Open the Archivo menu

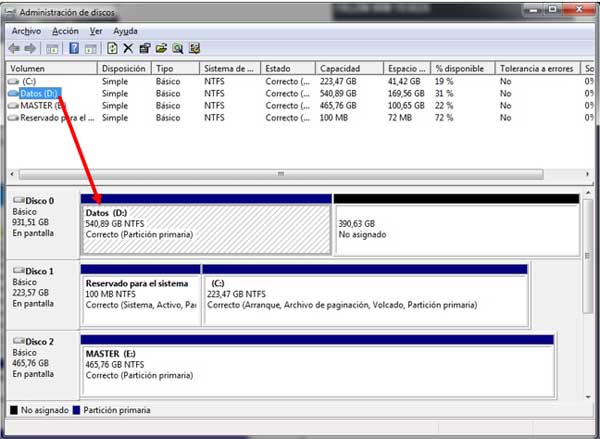(x=26, y=31)
